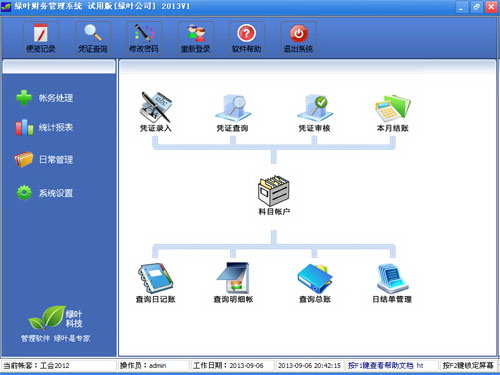Screen dimensions: 500x375
Task: Open 查询日记账 journal notebook icon
Action: pos(156,283)
